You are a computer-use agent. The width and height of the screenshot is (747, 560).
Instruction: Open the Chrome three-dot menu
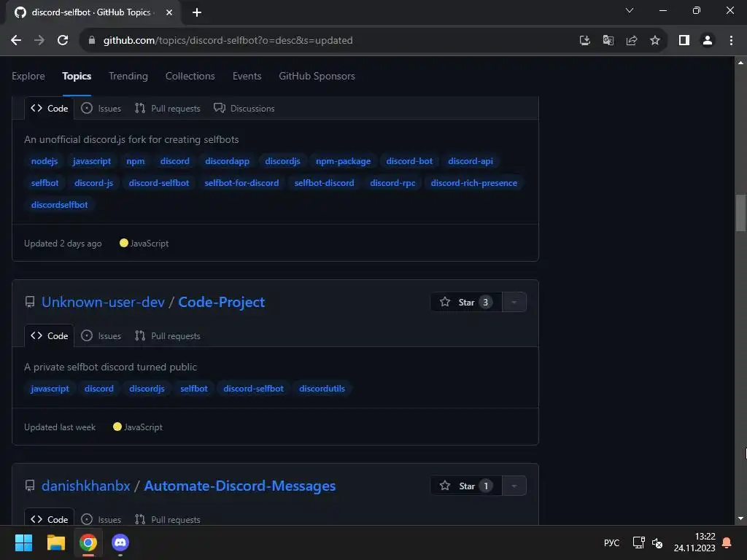[731, 41]
